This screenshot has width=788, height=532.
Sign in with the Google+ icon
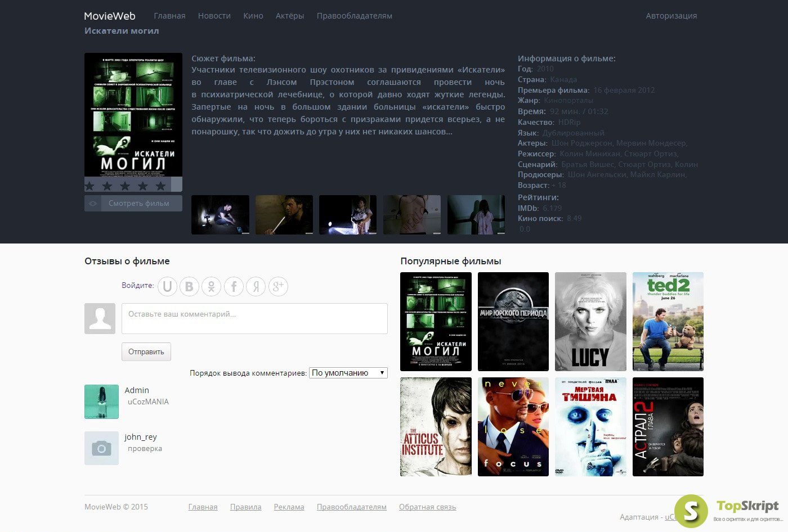click(x=278, y=286)
